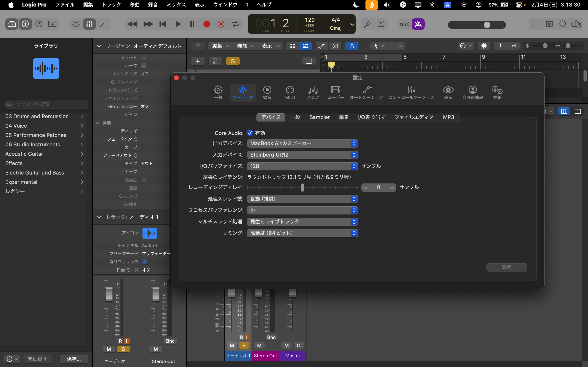Screen dimensions: 588x367
Task: Click the レコーディングディレイ slider handle
Action: coord(302,187)
